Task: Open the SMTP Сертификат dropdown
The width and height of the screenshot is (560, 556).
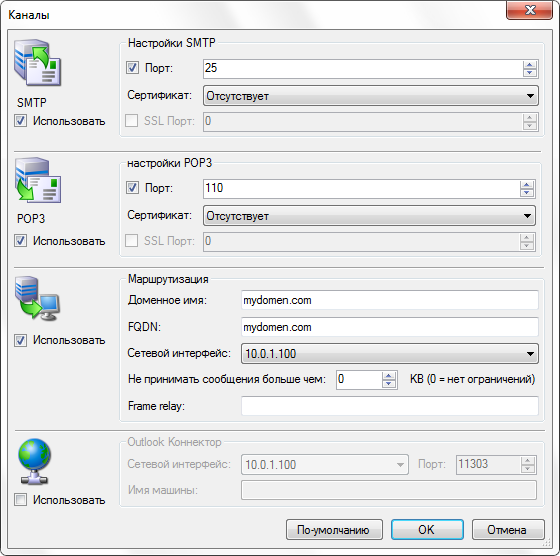Action: (x=370, y=96)
